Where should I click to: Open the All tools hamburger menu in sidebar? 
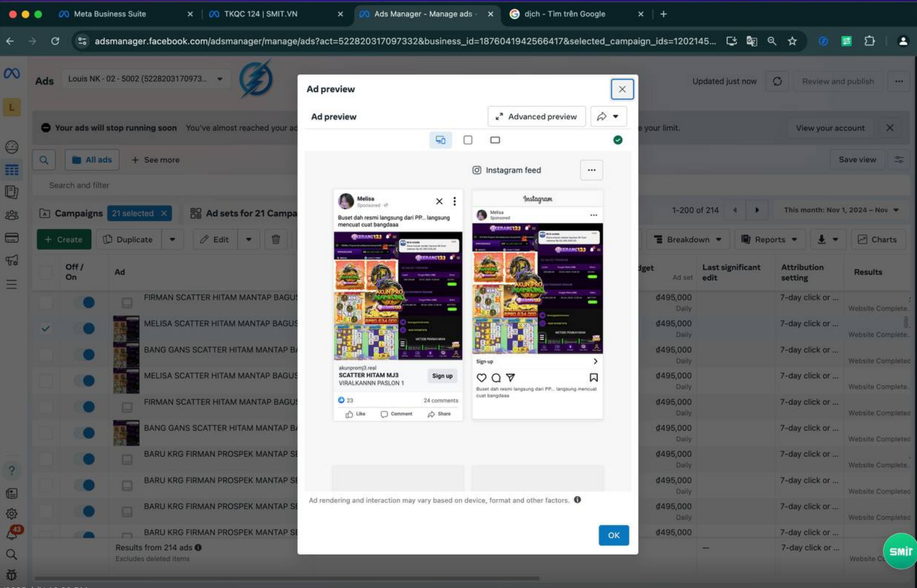[x=12, y=284]
